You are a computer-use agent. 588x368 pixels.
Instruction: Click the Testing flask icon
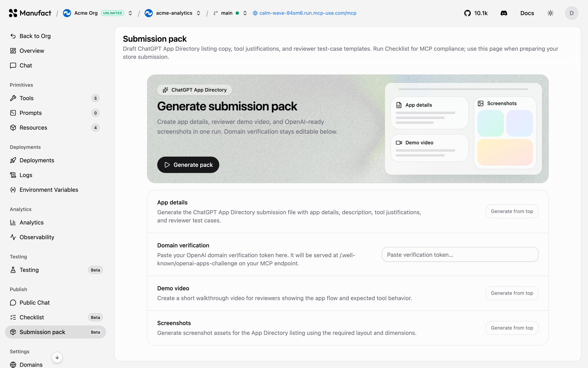13,270
